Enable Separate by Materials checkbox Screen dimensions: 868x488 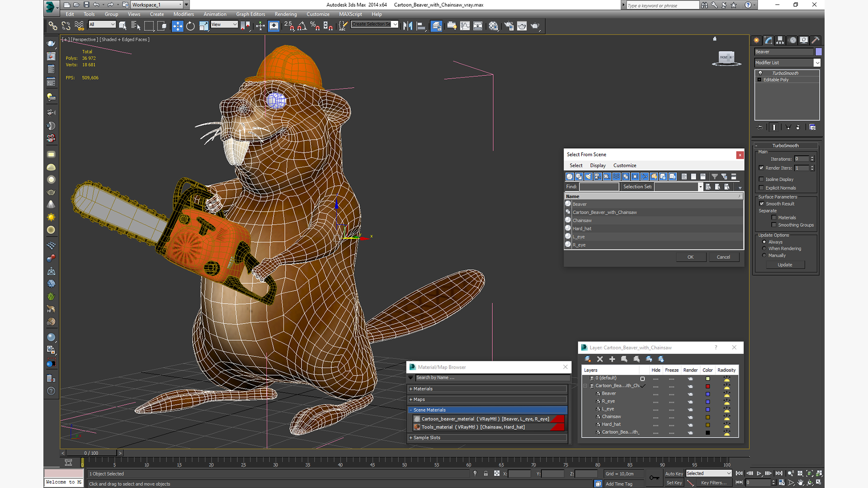[x=774, y=218]
